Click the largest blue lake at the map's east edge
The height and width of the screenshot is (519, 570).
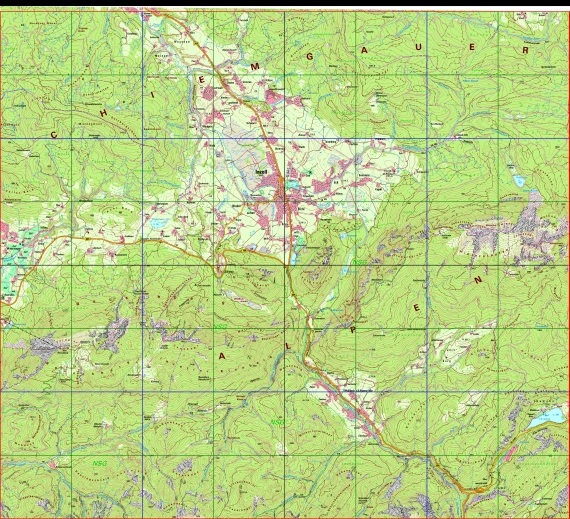click(x=547, y=417)
